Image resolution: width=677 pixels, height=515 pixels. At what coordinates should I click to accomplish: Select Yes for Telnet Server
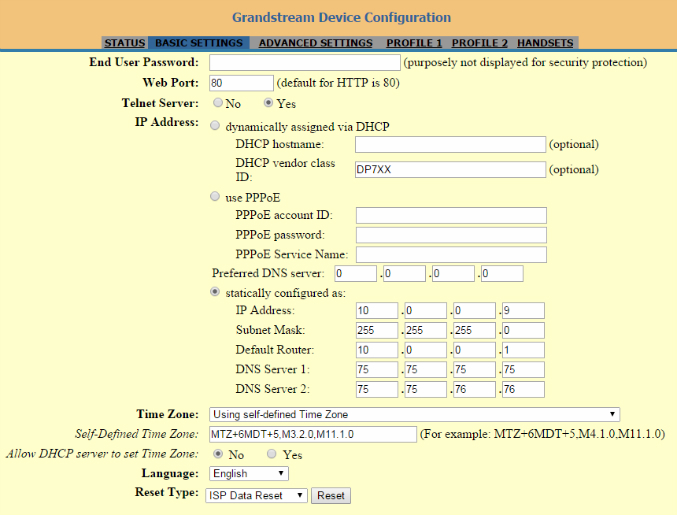tap(268, 103)
